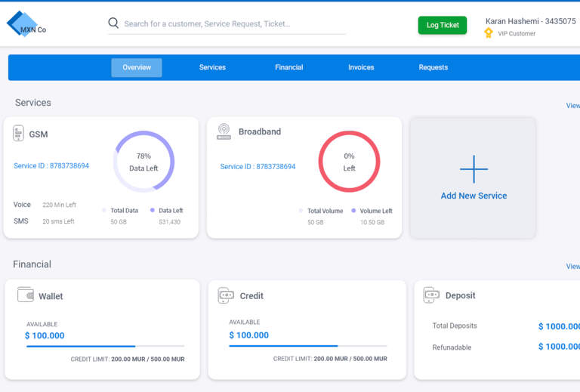Click the Total Data legend dot

104,210
